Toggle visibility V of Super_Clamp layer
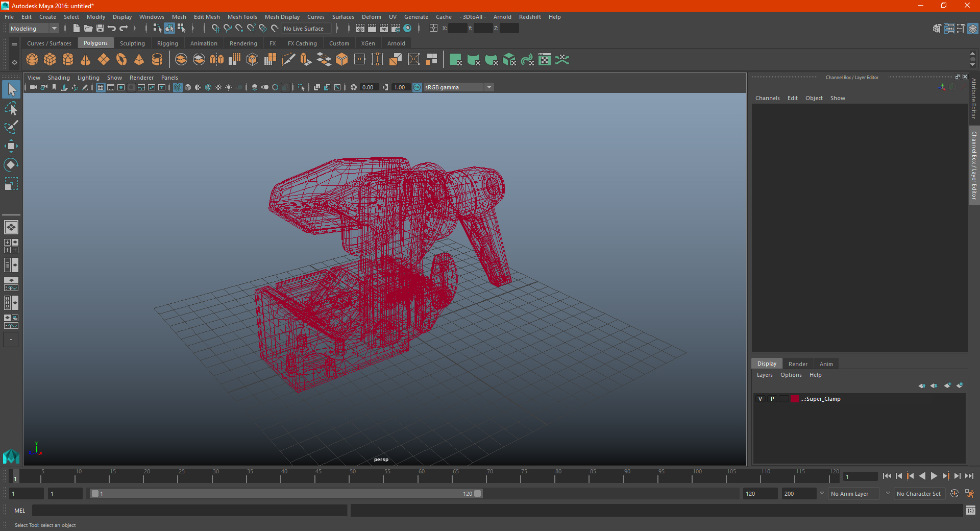 coord(761,399)
